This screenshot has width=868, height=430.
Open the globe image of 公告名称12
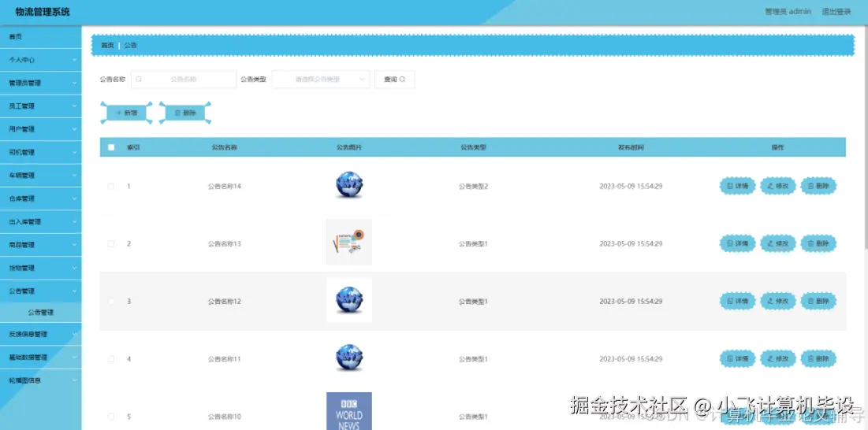click(348, 300)
